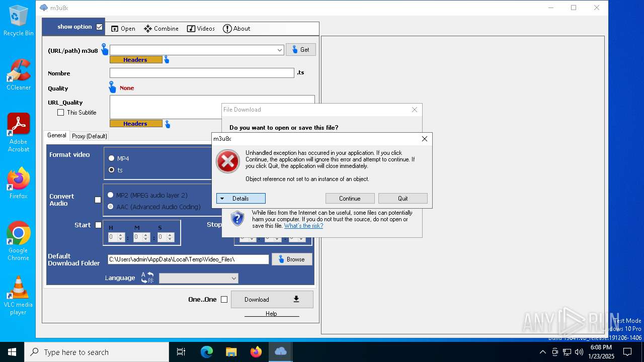Viewport: 644px width, 362px height.
Task: Switch to the Proxy (Default) tab
Action: 90,136
